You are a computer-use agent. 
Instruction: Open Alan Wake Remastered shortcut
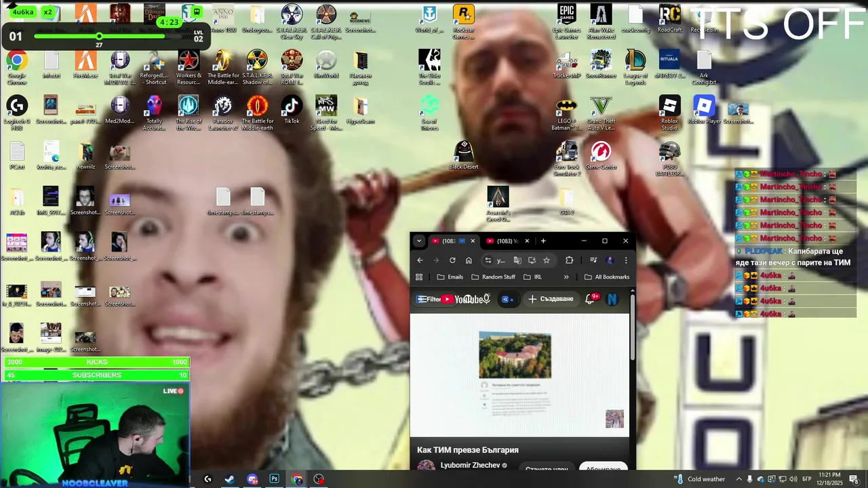601,22
